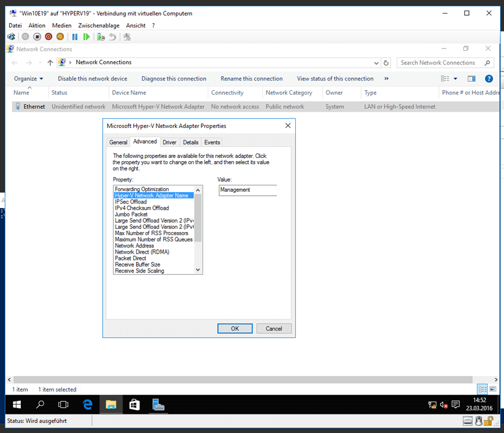The height and width of the screenshot is (433, 504).
Task: Open the Ansicht menu
Action: pos(135,25)
